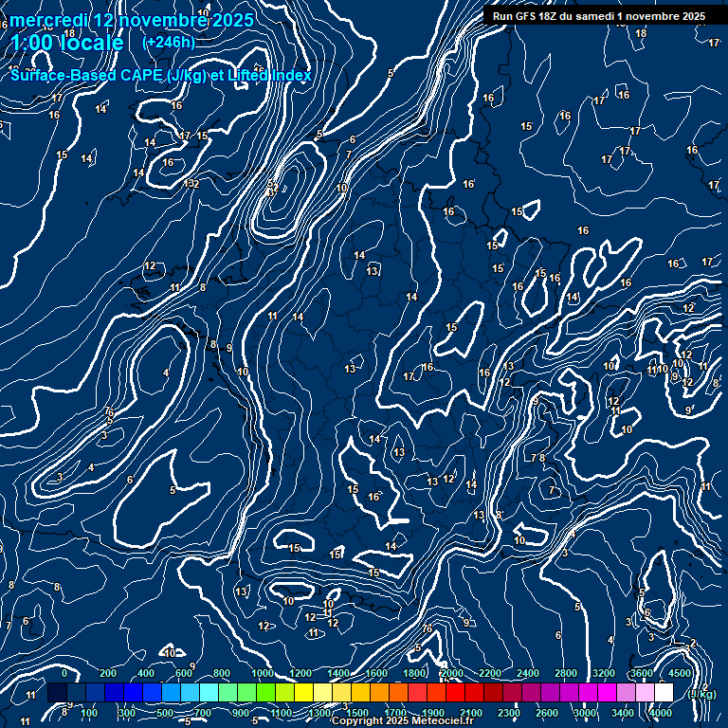Click the legend label '2200'
Viewport: 728px width, 728px height.
(x=490, y=673)
